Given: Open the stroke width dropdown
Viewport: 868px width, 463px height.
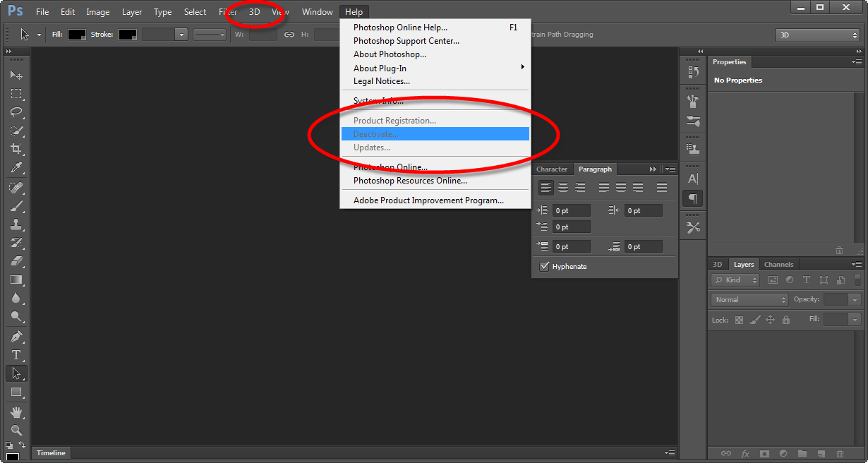Looking at the screenshot, I should tap(181, 34).
